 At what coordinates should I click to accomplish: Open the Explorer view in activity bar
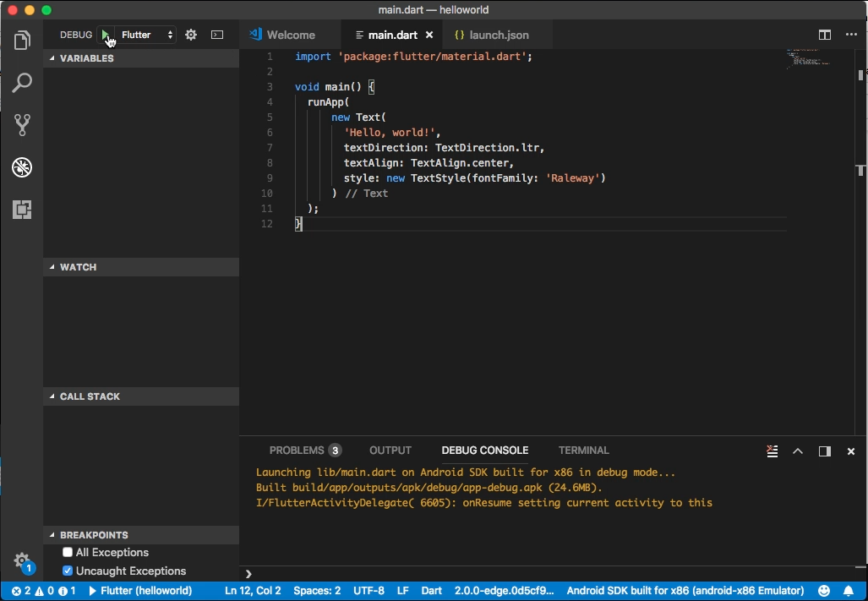click(x=22, y=40)
